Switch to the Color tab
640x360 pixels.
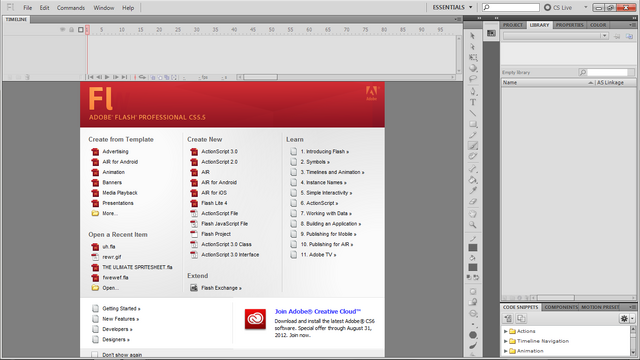[x=598, y=25]
